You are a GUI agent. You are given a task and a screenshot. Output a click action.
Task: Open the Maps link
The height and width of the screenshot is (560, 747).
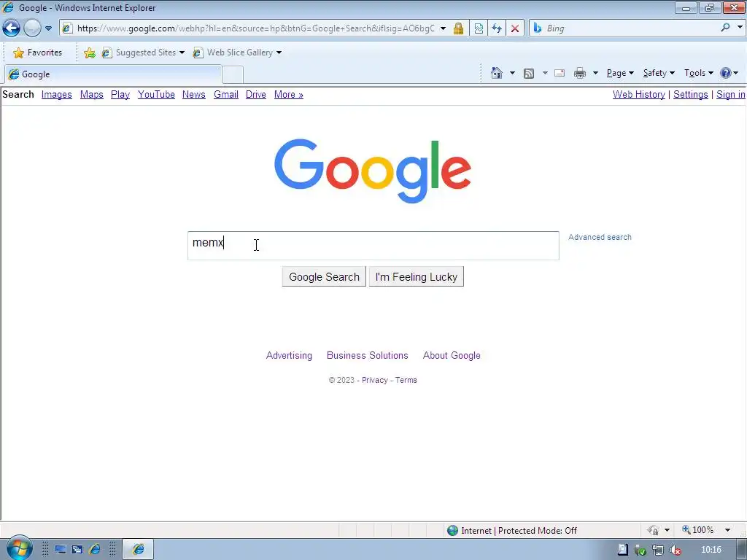91,94
